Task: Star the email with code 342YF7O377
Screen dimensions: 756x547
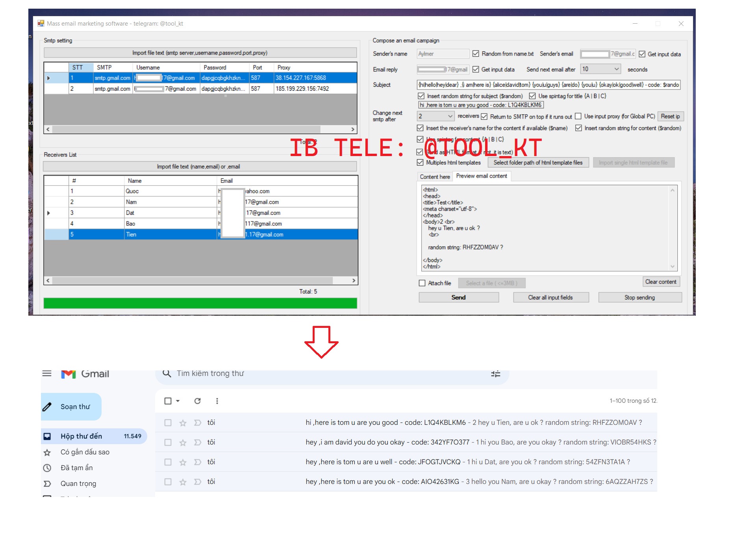Action: [183, 443]
